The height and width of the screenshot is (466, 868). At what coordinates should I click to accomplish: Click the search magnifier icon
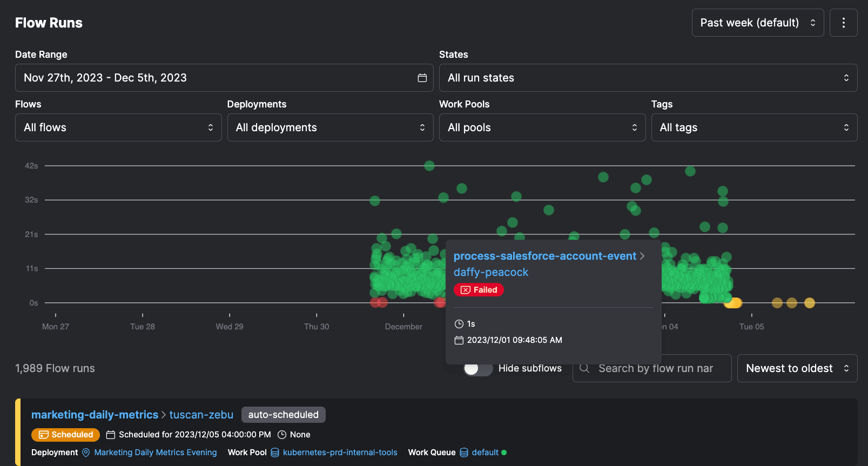pos(584,368)
